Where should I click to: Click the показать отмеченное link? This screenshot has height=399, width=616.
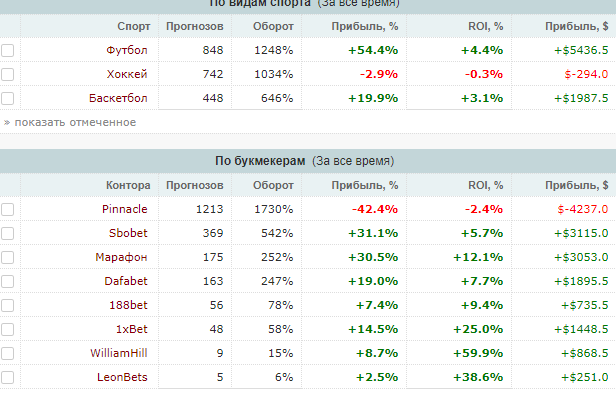point(75,122)
